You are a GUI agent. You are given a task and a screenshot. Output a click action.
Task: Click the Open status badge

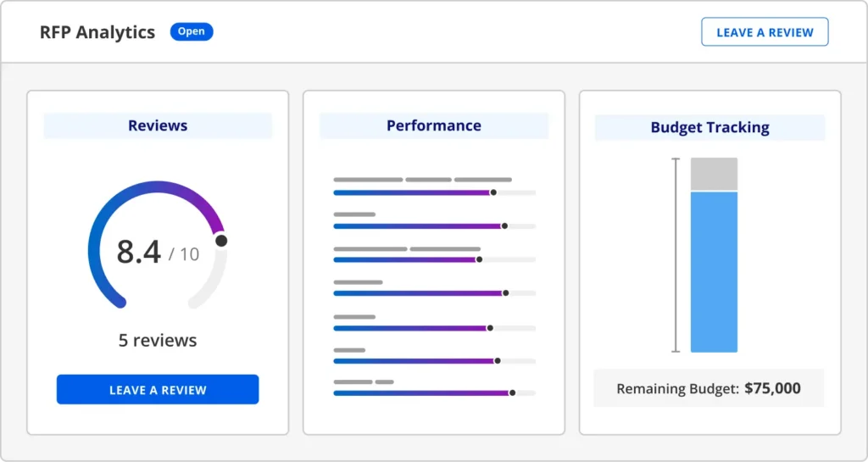click(192, 31)
